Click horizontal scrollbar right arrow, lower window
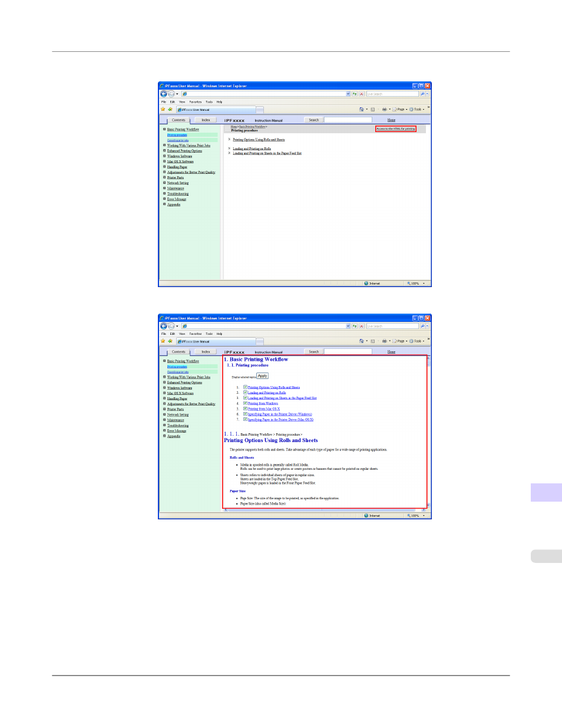This screenshot has width=562, height=728. (x=424, y=510)
